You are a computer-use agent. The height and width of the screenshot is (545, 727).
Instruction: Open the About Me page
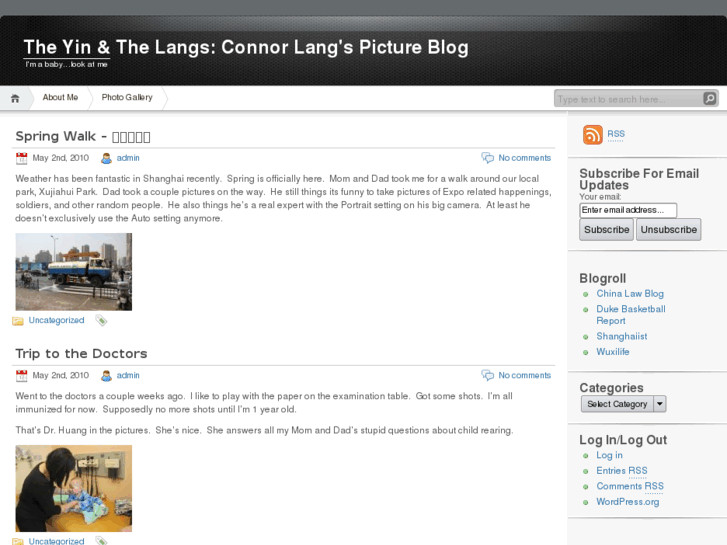point(60,97)
